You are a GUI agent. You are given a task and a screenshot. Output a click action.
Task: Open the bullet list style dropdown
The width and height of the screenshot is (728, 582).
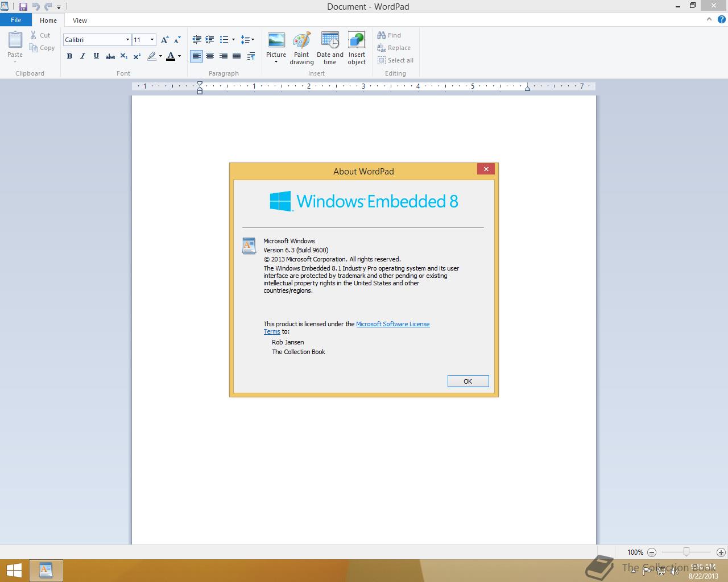pyautogui.click(x=233, y=40)
